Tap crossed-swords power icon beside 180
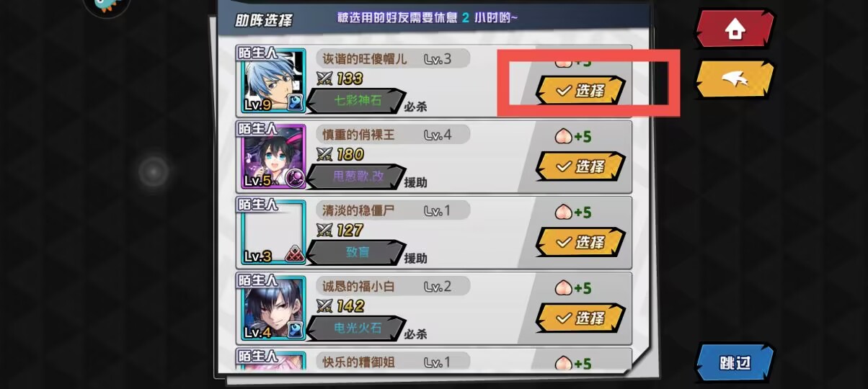Viewport: 868px width, 389px height. coord(324,155)
